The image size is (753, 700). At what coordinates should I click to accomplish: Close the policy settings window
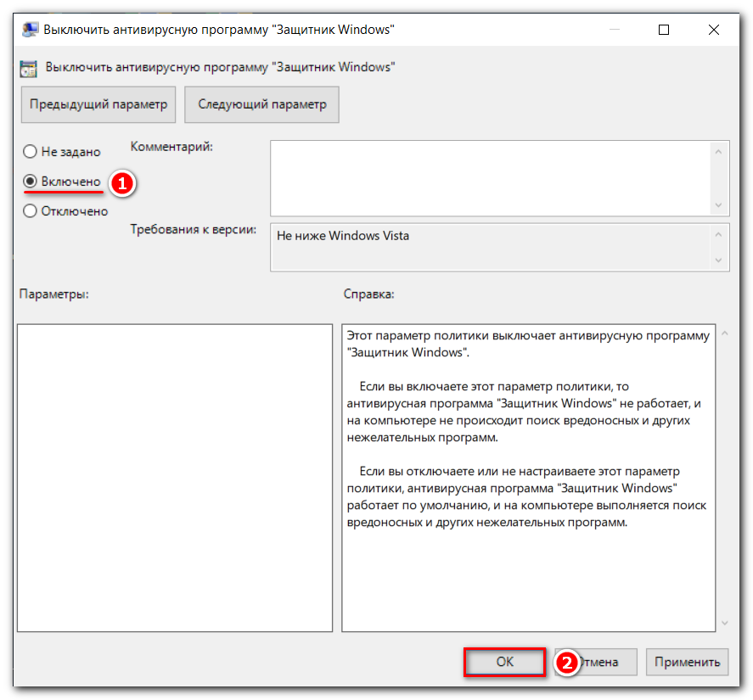pos(714,30)
